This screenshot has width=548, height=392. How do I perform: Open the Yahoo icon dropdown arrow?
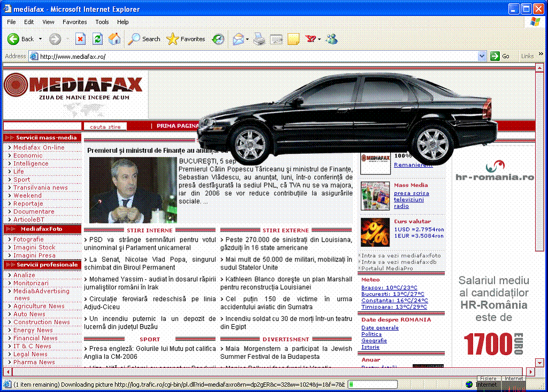coord(319,39)
